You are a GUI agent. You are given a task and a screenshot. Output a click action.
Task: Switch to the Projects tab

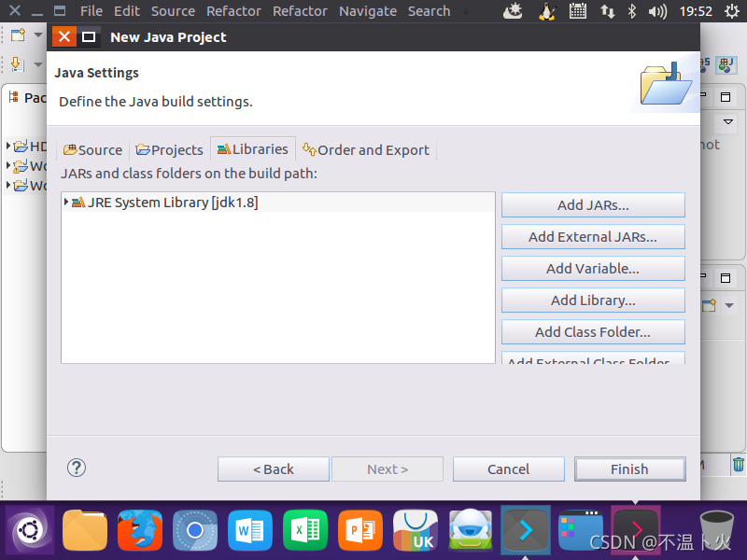tap(170, 150)
